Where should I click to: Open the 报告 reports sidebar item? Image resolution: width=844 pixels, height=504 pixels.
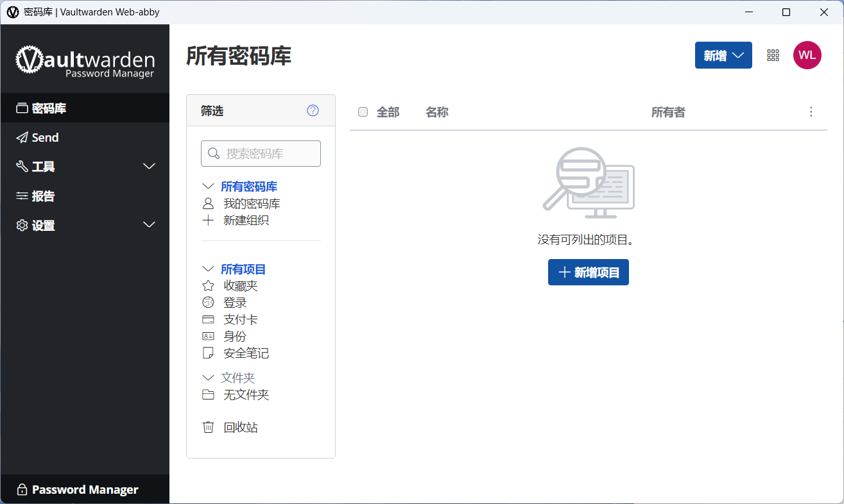(x=85, y=196)
